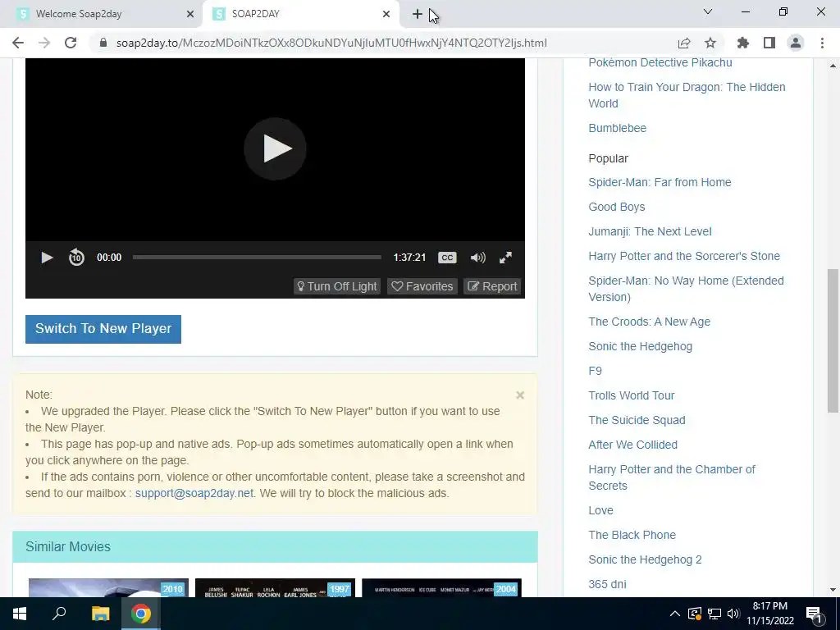The image size is (840, 630).
Task: Start the video with the large center play button
Action: tap(275, 149)
